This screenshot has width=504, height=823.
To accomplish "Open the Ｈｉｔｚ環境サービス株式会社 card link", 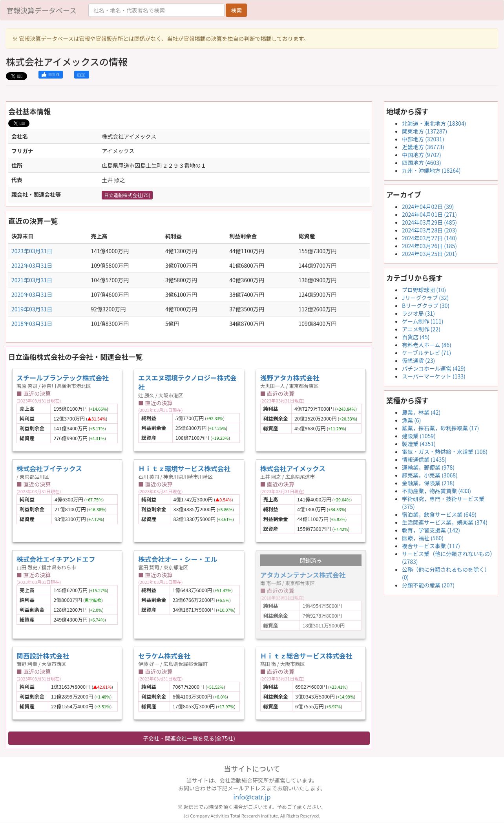I will (184, 469).
